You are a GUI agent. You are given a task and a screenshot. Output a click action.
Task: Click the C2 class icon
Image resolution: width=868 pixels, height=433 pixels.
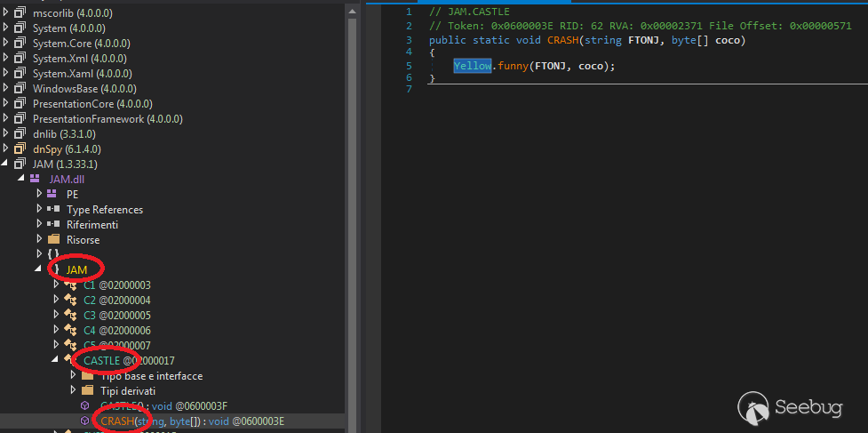tap(70, 301)
